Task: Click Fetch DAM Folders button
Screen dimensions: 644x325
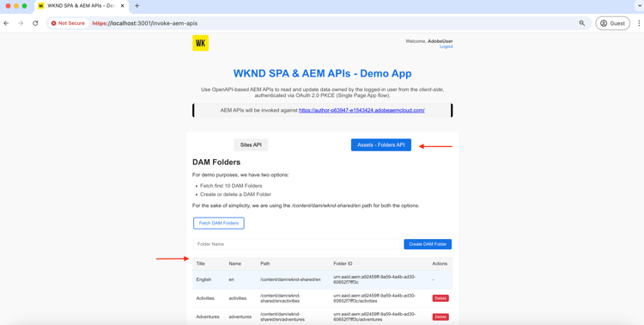Action: click(x=219, y=223)
